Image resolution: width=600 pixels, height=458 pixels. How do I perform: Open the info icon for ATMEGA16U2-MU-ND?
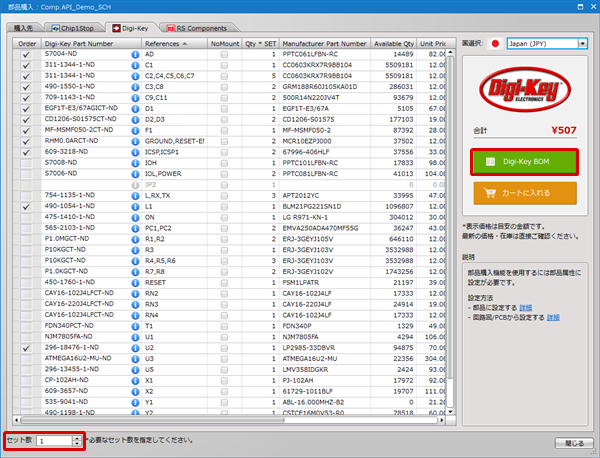pyautogui.click(x=135, y=359)
